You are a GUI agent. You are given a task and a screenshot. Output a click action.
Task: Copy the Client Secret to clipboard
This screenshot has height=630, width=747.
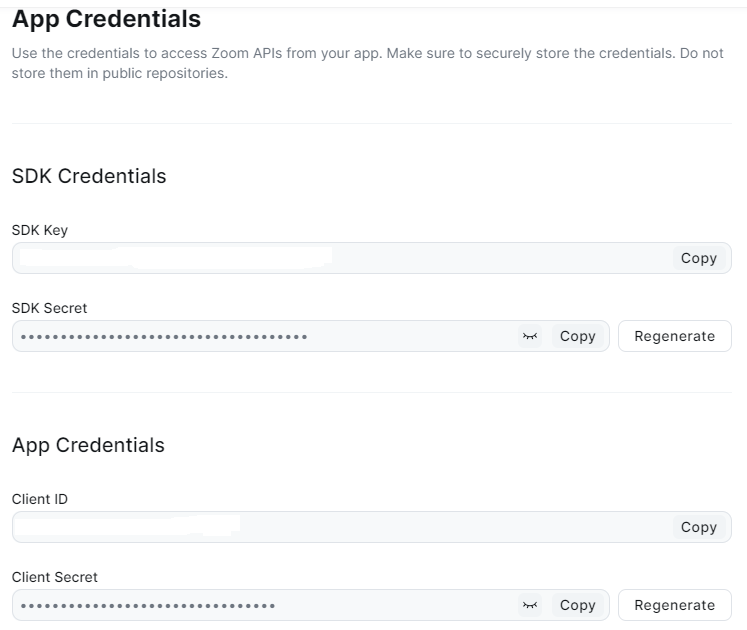pos(577,605)
